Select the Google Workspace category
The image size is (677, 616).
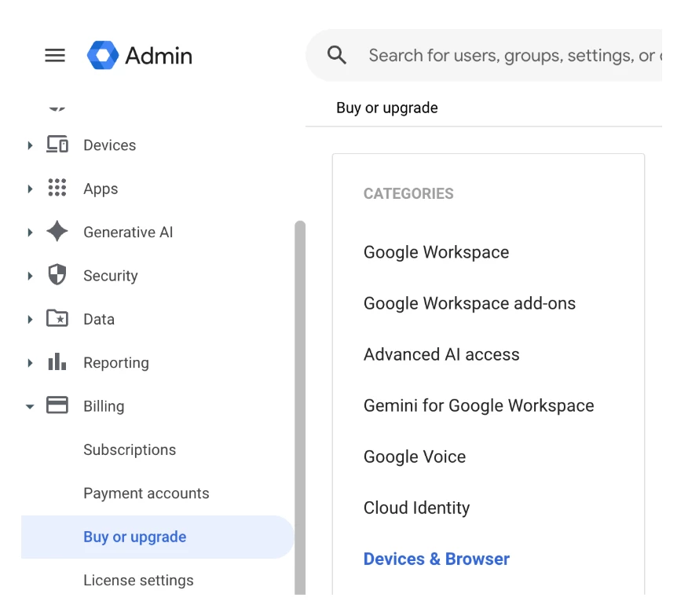436,252
